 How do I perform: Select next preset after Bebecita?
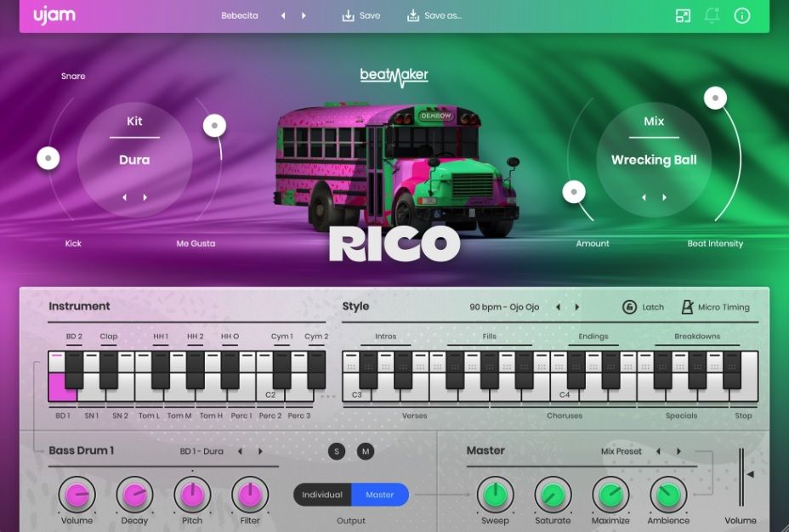[x=304, y=15]
